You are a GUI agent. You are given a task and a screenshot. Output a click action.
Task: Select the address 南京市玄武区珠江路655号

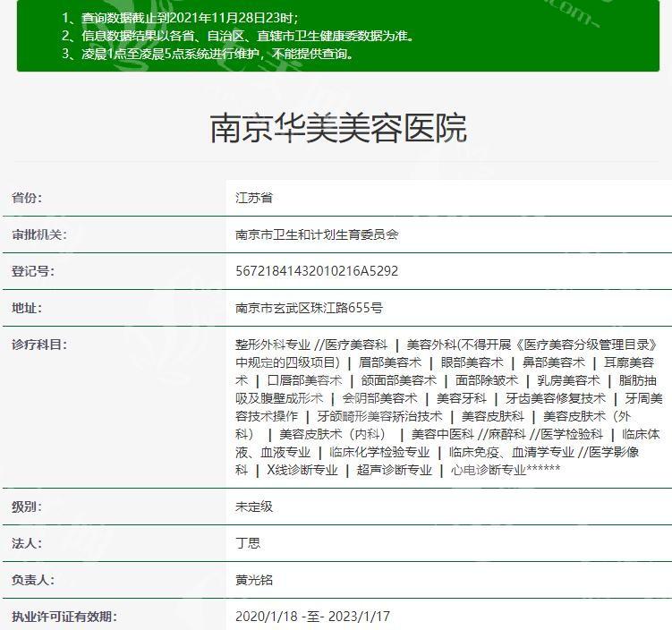pyautogui.click(x=309, y=308)
